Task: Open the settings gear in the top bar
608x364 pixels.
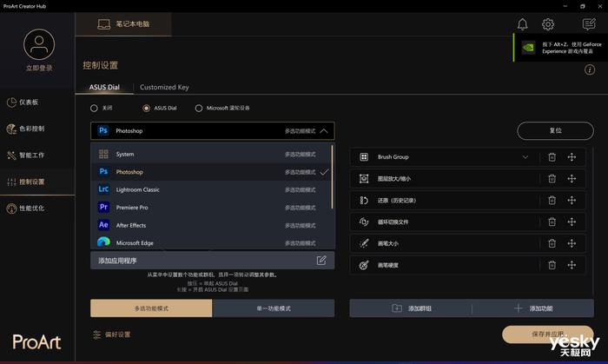Action: [547, 24]
